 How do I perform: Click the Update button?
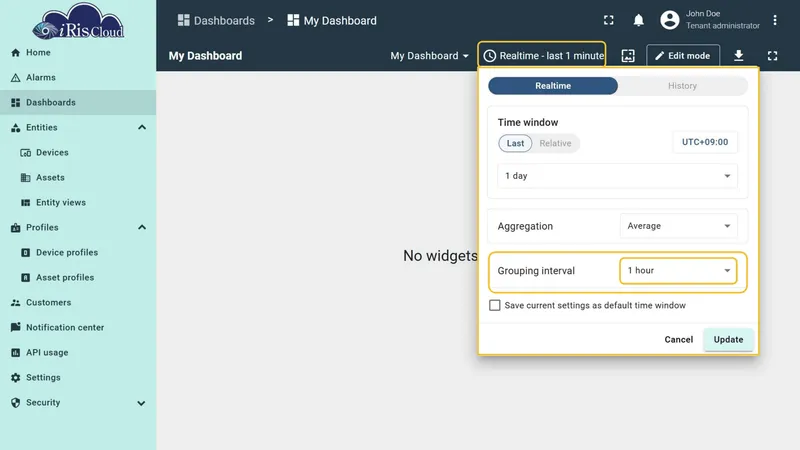(x=728, y=340)
